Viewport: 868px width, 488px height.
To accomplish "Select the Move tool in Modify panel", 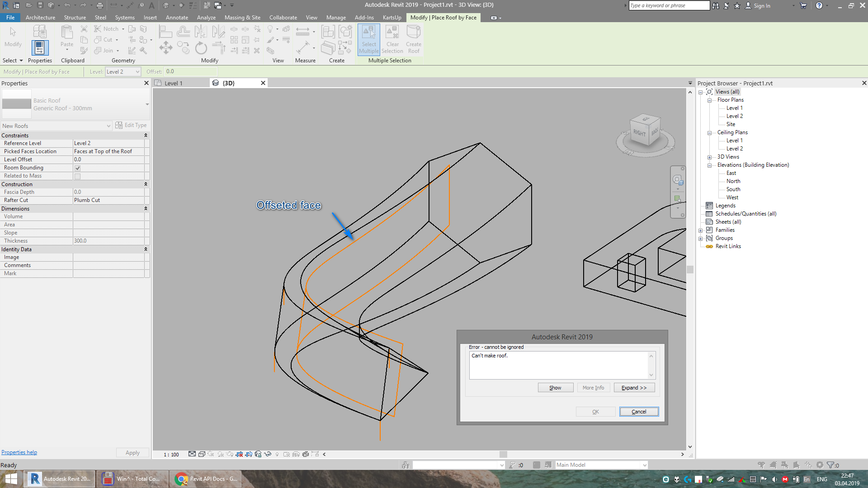I will click(x=165, y=47).
